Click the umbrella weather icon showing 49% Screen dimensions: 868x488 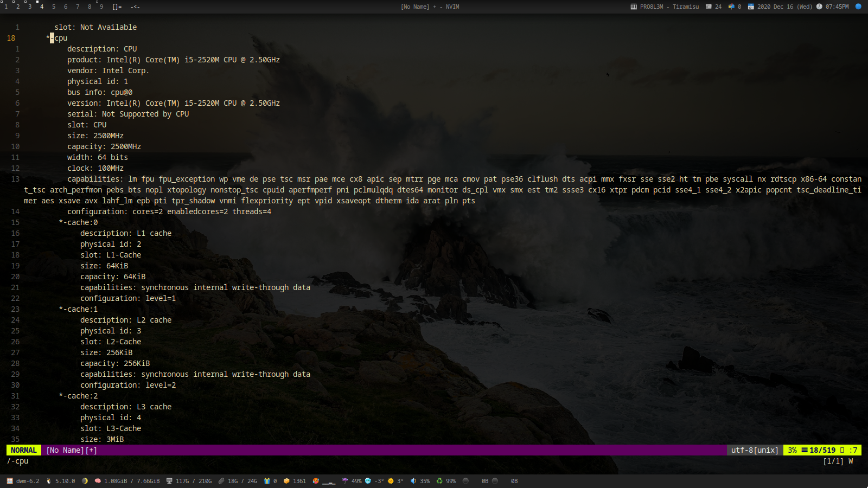point(344,481)
